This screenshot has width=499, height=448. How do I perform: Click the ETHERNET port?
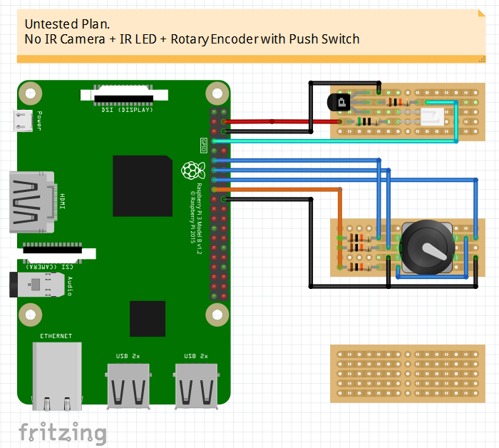(57, 377)
